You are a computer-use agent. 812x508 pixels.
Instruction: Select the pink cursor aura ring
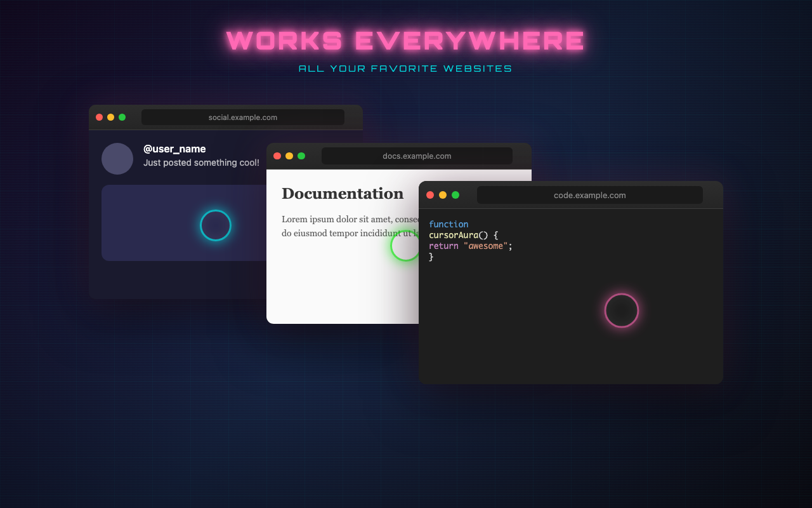pos(622,311)
